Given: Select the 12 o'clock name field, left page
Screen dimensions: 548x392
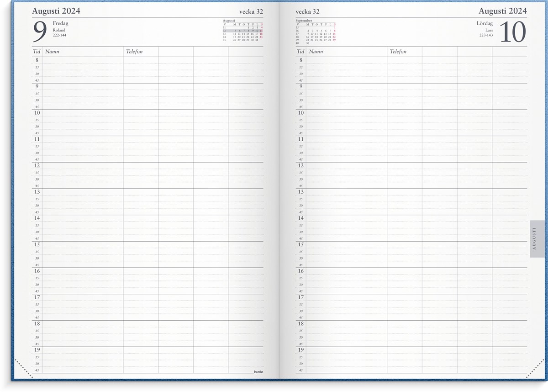Looking at the screenshot, I should [x=82, y=166].
